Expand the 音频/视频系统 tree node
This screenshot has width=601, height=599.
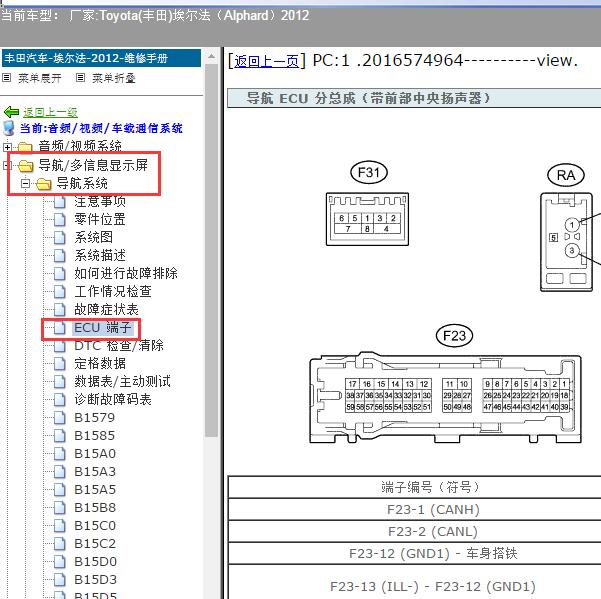click(7, 147)
